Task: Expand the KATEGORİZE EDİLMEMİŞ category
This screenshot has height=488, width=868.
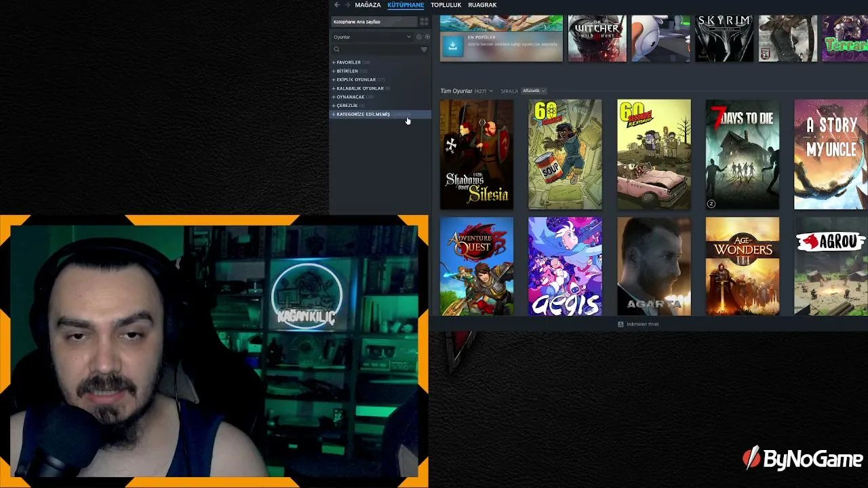Action: (380, 115)
